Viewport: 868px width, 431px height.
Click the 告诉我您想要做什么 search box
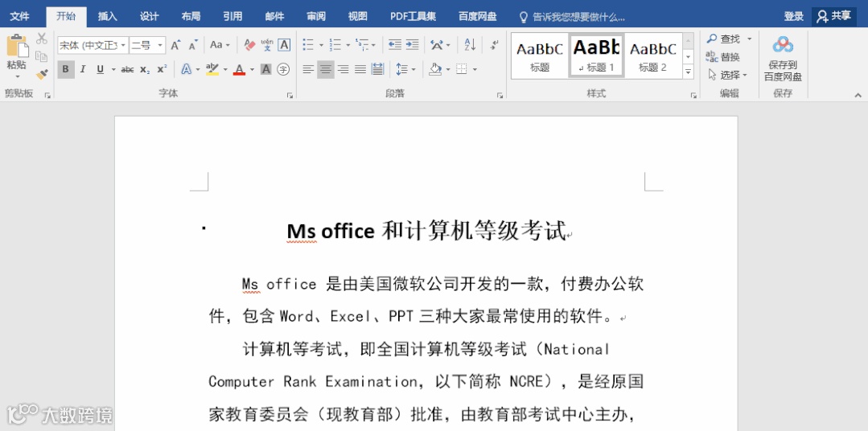click(x=573, y=17)
